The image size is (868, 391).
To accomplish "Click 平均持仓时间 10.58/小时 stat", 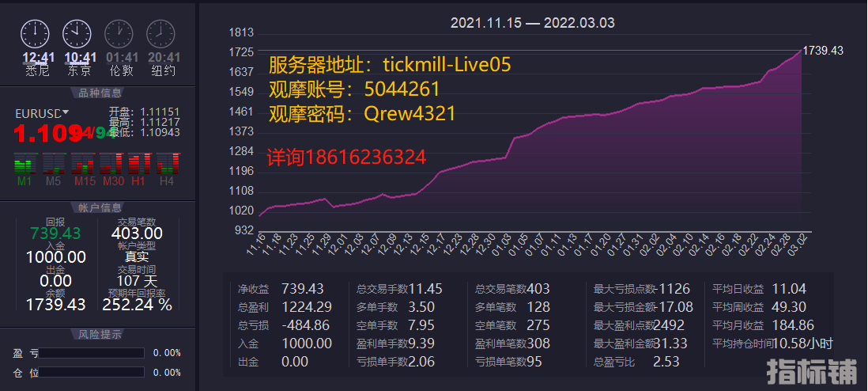I will point(772,344).
